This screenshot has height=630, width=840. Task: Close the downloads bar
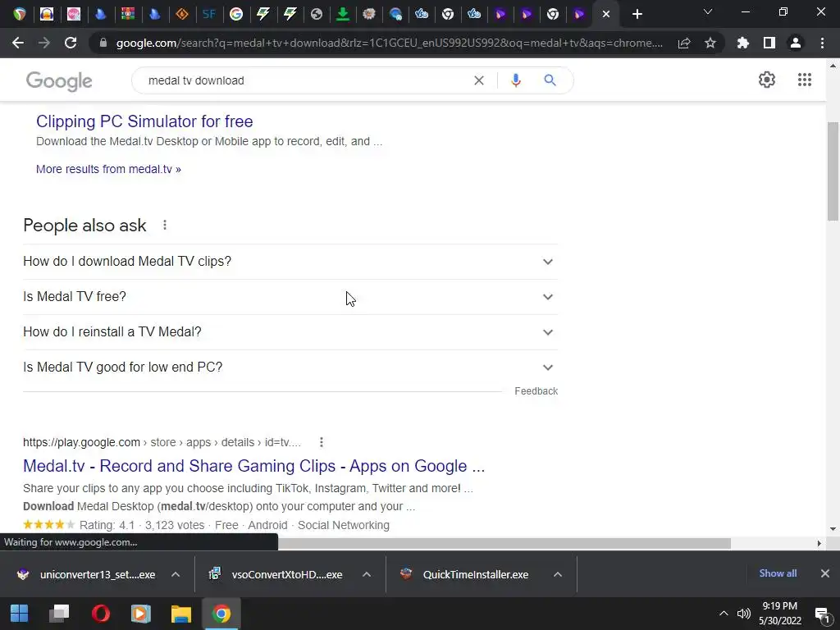[x=825, y=573]
